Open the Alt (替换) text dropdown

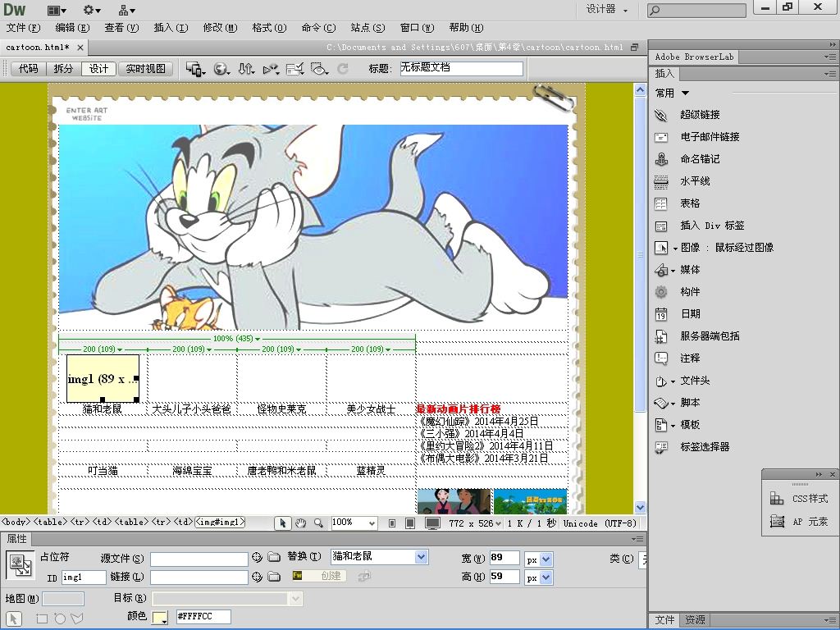(x=422, y=557)
